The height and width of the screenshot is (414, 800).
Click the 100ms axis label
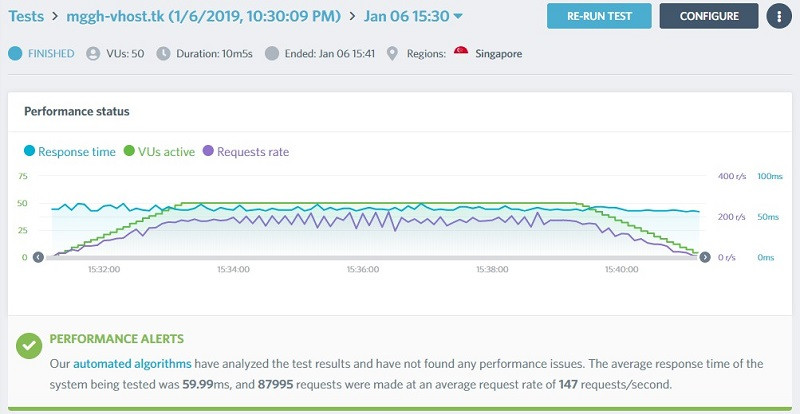click(770, 177)
